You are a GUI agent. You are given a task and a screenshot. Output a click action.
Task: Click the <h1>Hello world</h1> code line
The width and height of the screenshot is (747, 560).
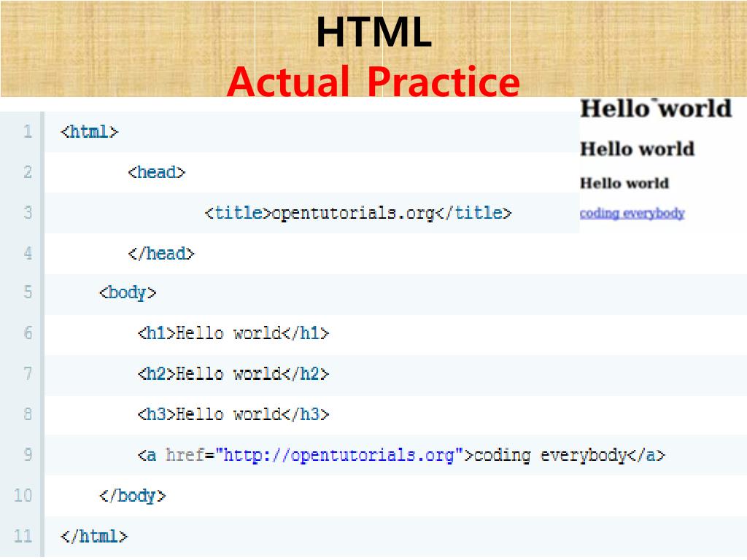coord(233,332)
